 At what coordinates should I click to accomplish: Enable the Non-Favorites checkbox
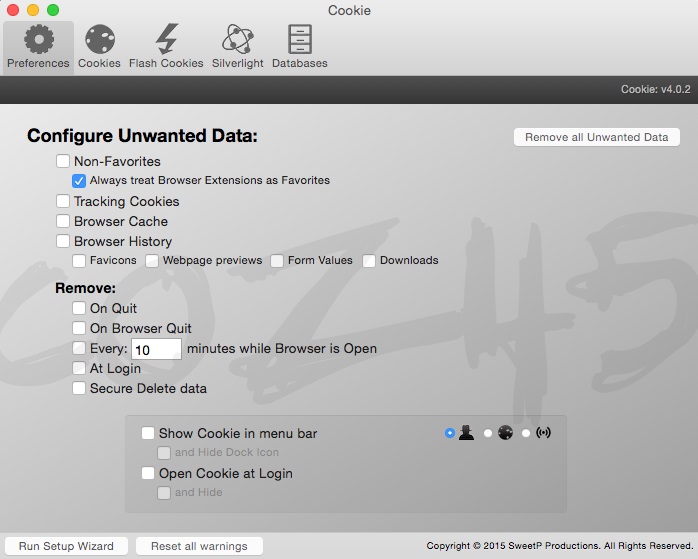pyautogui.click(x=63, y=161)
